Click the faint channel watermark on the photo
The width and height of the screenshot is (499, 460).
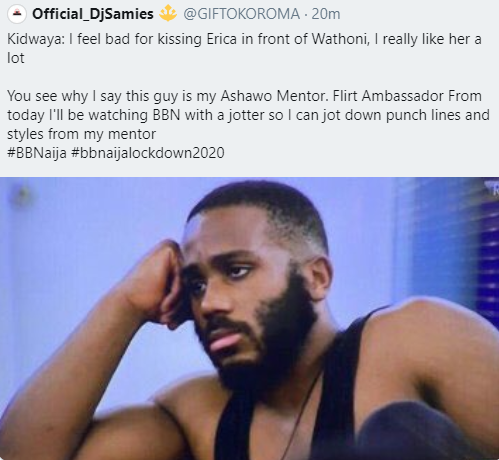[492, 188]
